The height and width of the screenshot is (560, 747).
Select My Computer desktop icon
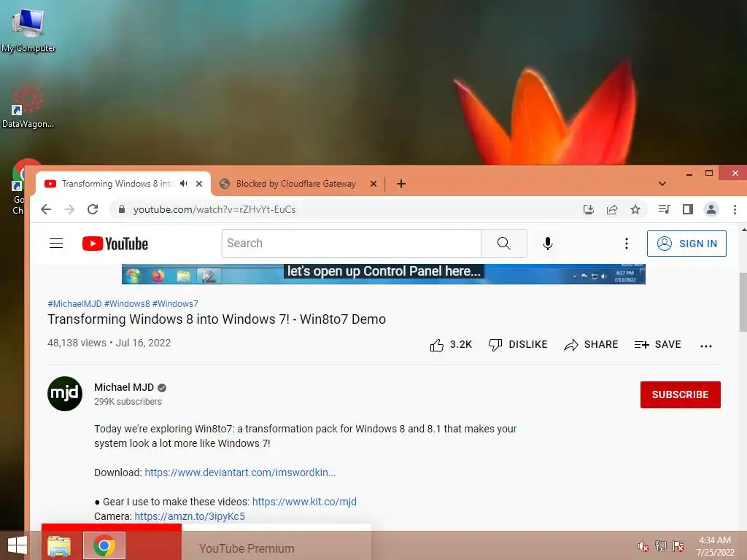[x=28, y=29]
